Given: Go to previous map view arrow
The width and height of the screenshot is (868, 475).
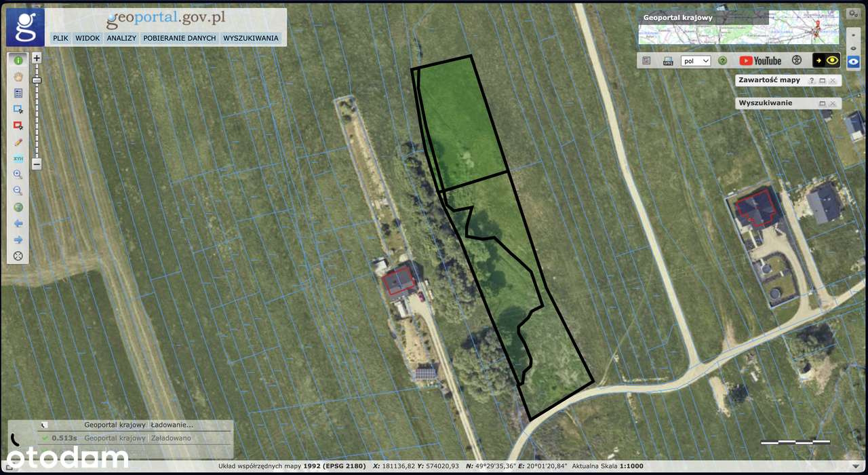Looking at the screenshot, I should [x=18, y=223].
